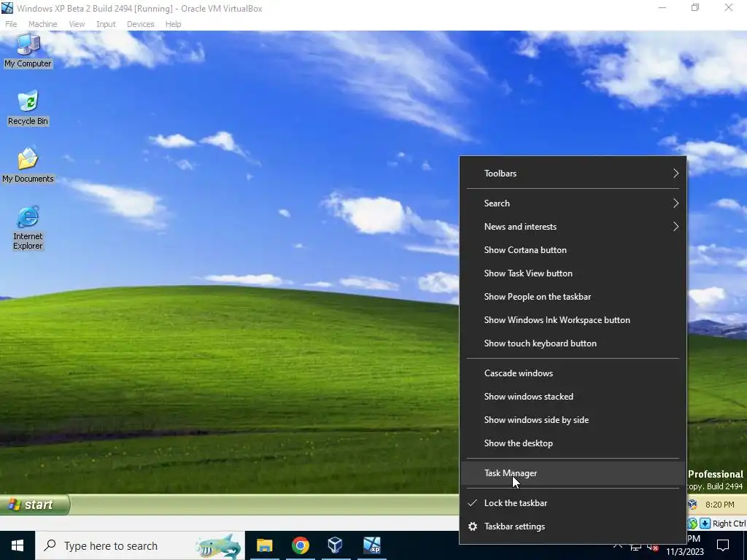Select My Documents folder icon

28,165
